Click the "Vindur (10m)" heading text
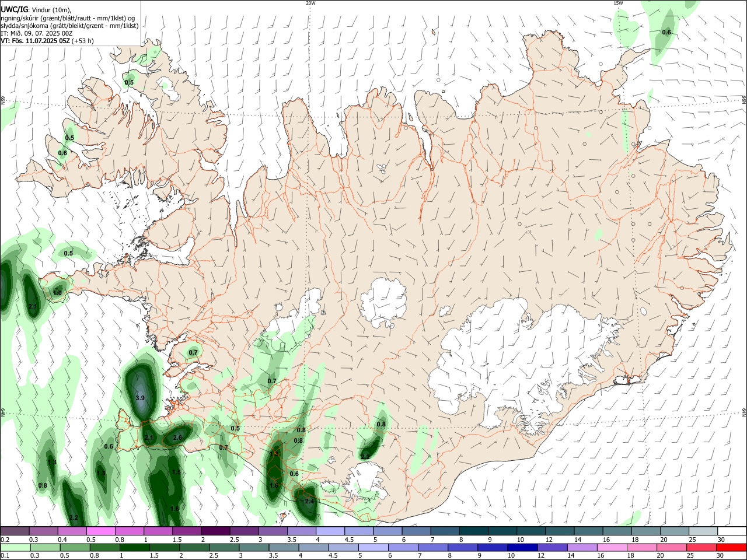Image resolution: width=747 pixels, height=560 pixels. click(51, 10)
